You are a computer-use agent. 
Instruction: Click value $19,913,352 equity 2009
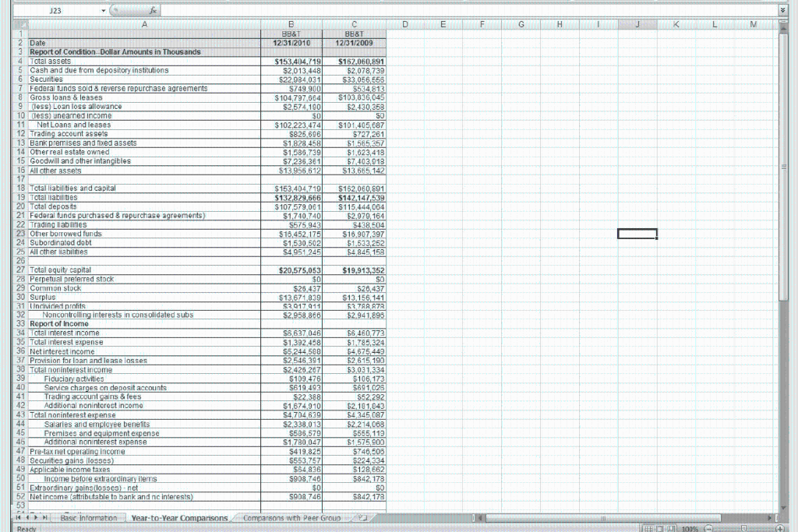[x=363, y=270]
